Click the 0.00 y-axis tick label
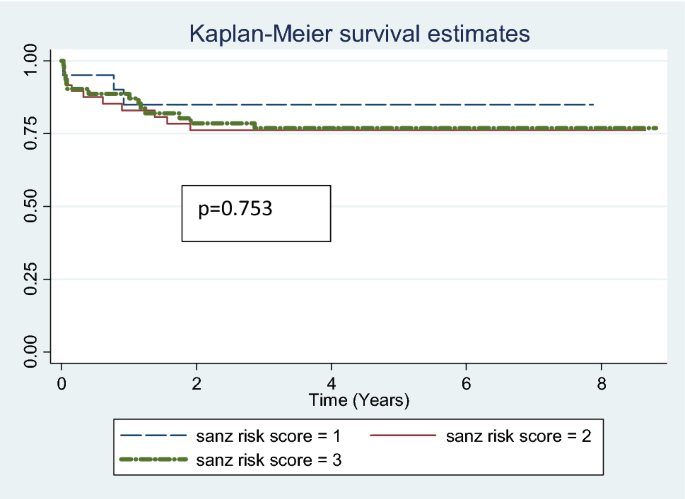This screenshot has height=499, width=685. [31, 352]
